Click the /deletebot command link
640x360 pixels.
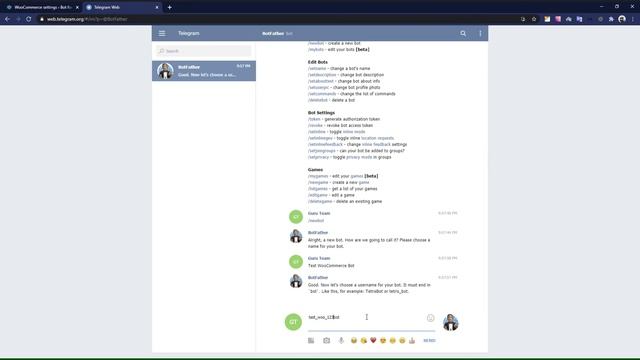(318, 100)
